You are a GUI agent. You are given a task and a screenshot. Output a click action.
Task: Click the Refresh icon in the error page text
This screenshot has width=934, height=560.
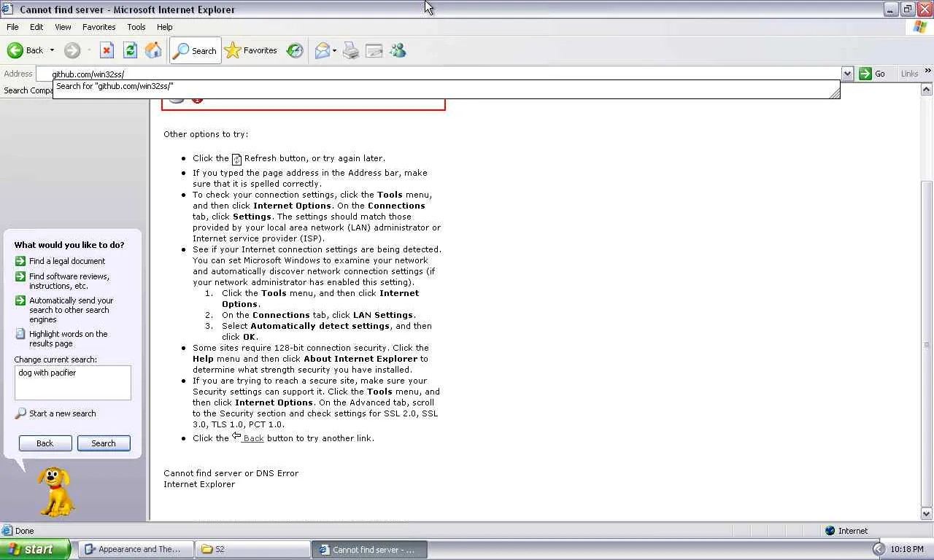pyautogui.click(x=236, y=159)
